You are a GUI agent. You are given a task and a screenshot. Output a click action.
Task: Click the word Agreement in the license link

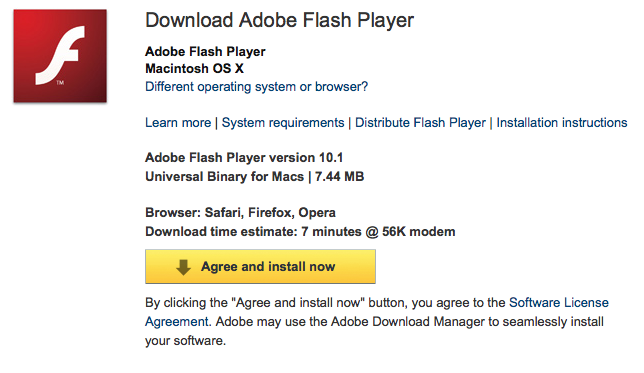tap(177, 322)
